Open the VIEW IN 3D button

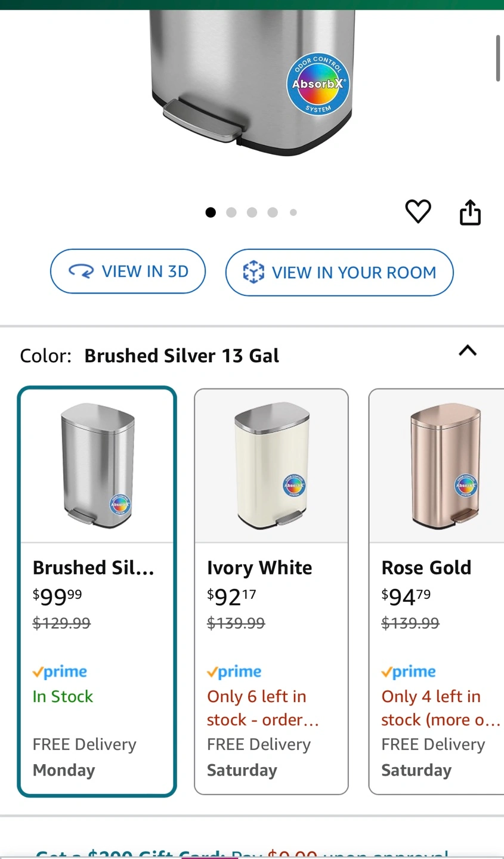128,271
